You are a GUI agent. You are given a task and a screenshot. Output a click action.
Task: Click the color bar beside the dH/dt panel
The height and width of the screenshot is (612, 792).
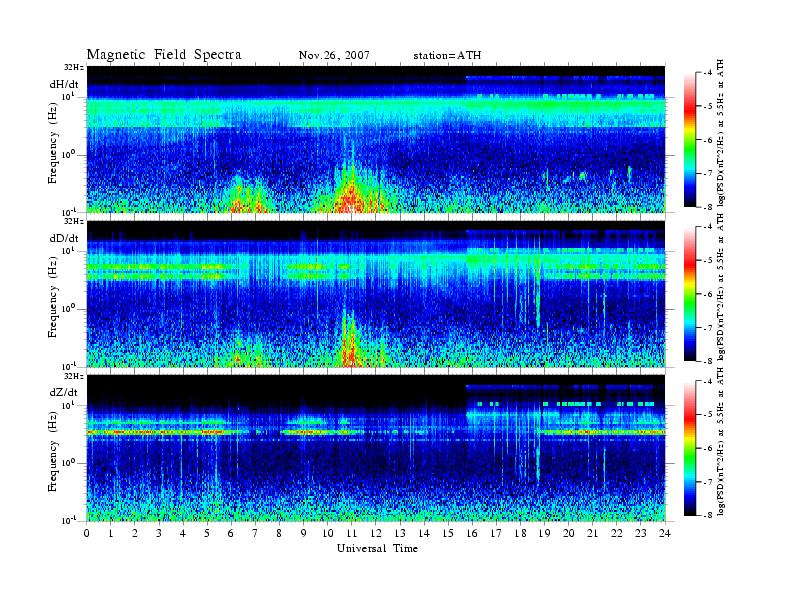(690, 140)
